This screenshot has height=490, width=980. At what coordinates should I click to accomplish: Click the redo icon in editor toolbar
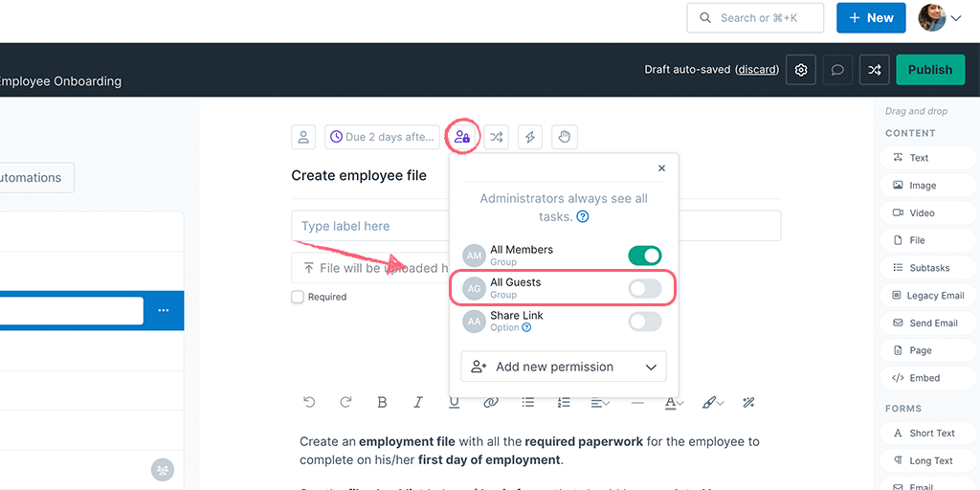345,403
